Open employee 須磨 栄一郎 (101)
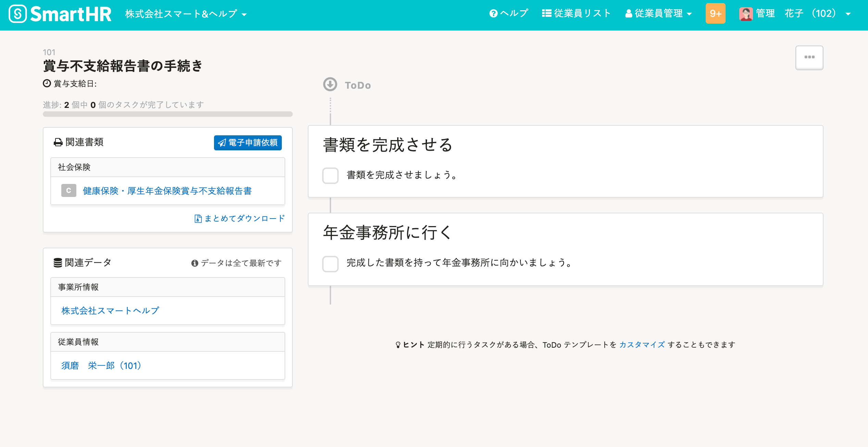Image resolution: width=868 pixels, height=447 pixels. [x=102, y=365]
